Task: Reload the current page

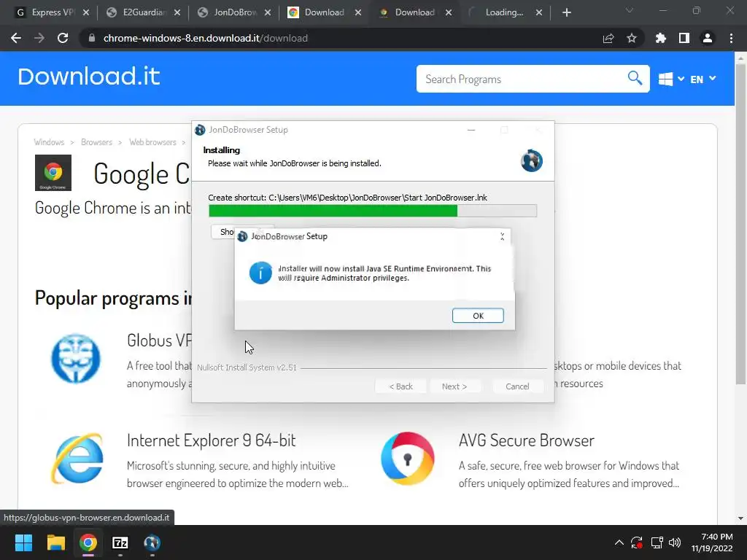Action: coord(63,38)
